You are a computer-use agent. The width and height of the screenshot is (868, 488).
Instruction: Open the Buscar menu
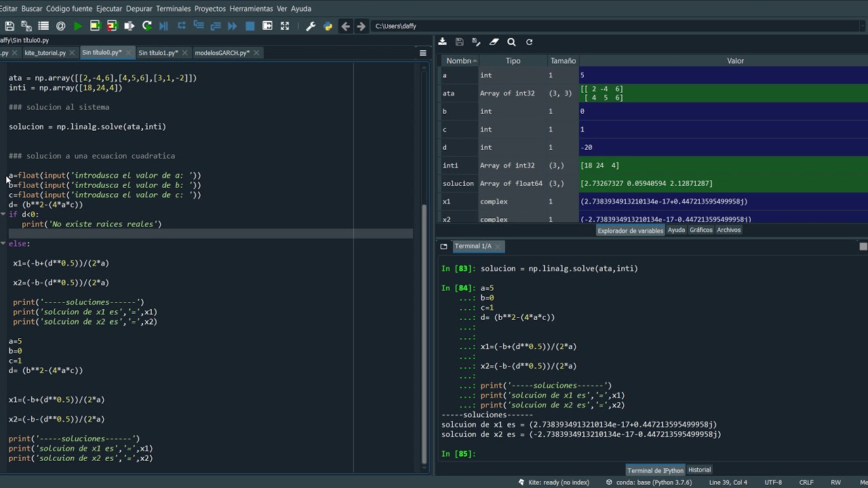point(32,9)
